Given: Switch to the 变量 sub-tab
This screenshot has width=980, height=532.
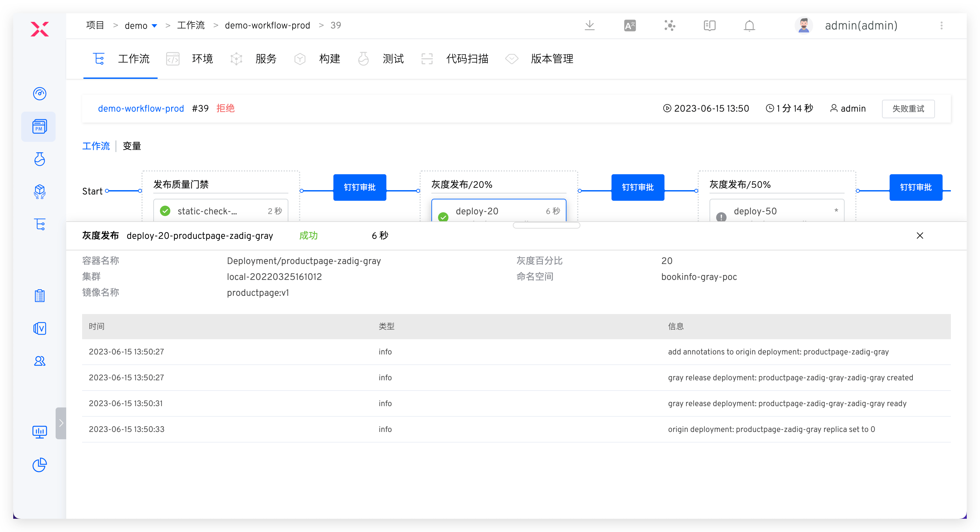Looking at the screenshot, I should tap(132, 146).
